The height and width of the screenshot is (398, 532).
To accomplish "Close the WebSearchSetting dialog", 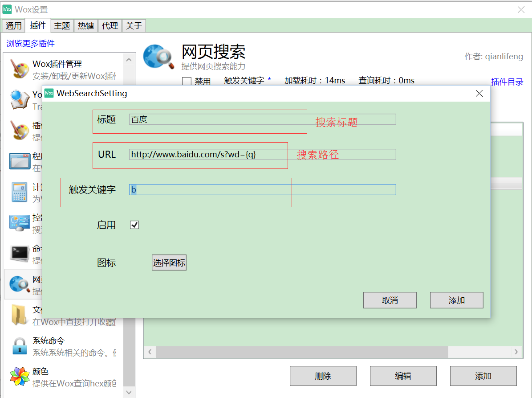I will pos(479,94).
